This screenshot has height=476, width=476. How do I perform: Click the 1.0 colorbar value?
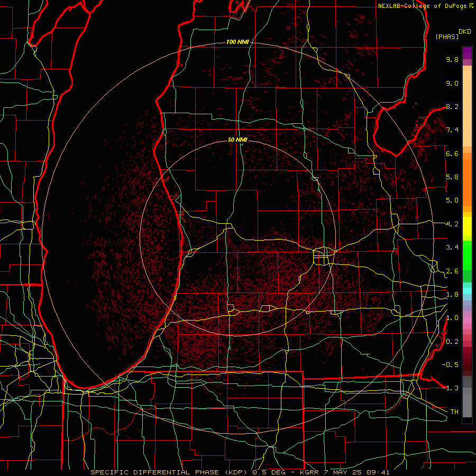[x=452, y=318]
